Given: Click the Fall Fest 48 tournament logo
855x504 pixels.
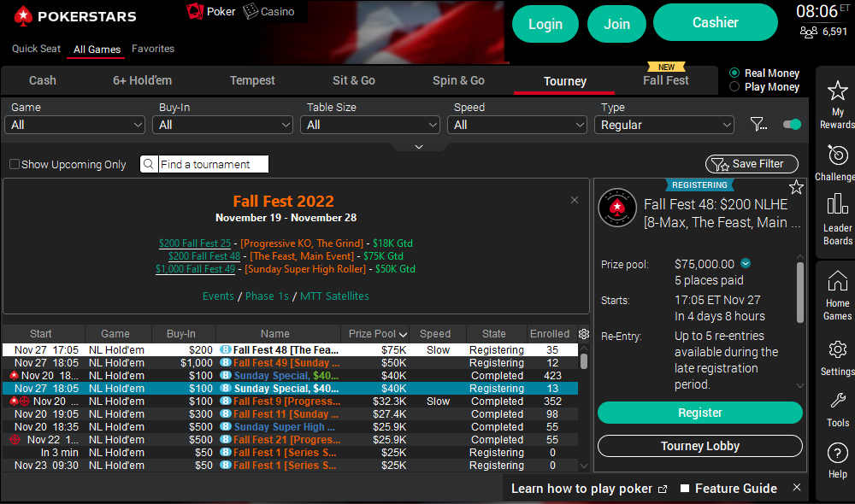Looking at the screenshot, I should click(617, 208).
